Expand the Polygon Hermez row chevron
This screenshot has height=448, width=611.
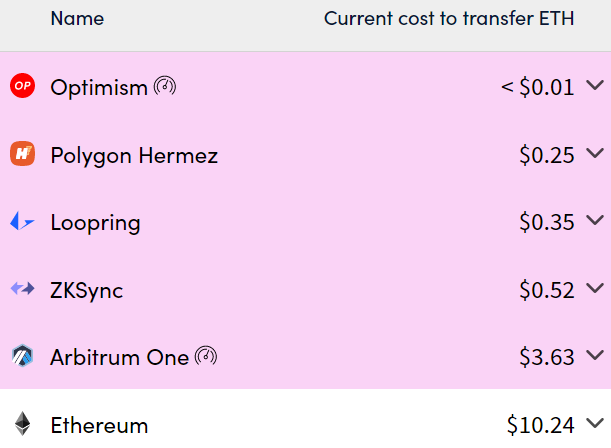pos(595,154)
